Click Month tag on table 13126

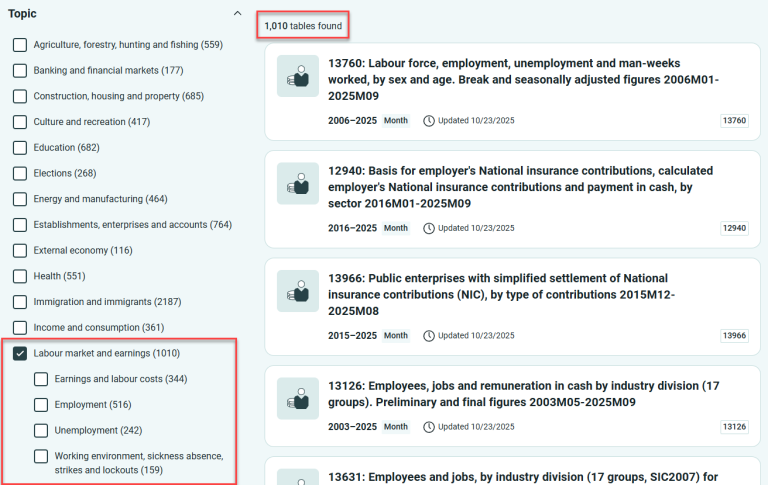tap(396, 427)
